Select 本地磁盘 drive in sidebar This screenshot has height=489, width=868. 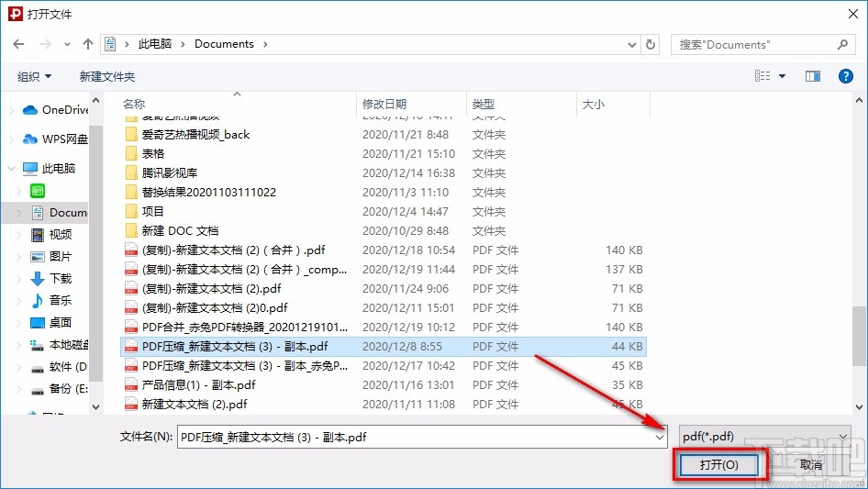(x=60, y=345)
